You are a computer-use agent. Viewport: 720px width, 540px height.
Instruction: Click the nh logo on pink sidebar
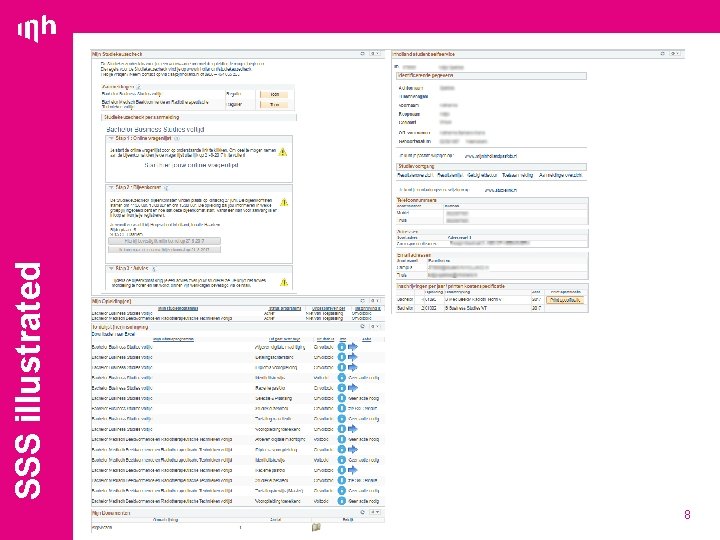pos(37,29)
